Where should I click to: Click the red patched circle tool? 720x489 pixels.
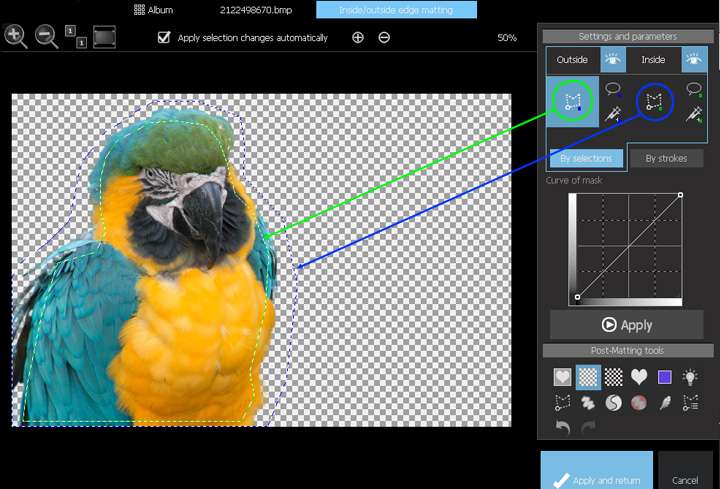coord(639,403)
